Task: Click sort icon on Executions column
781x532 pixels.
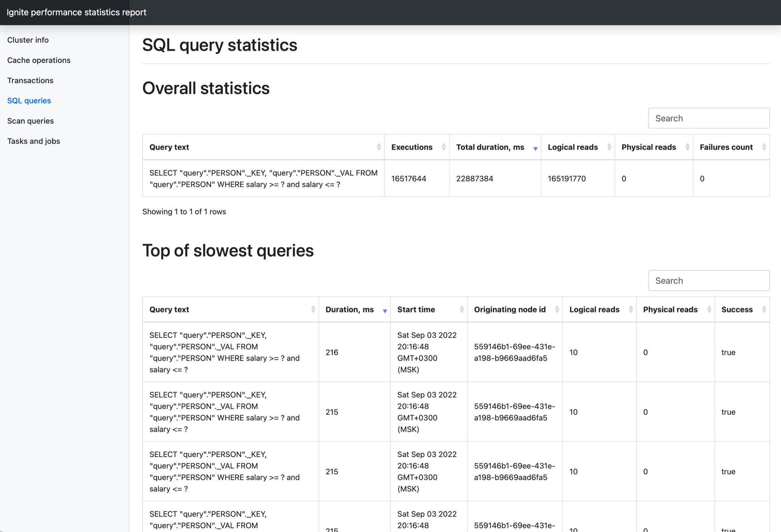Action: coord(444,147)
